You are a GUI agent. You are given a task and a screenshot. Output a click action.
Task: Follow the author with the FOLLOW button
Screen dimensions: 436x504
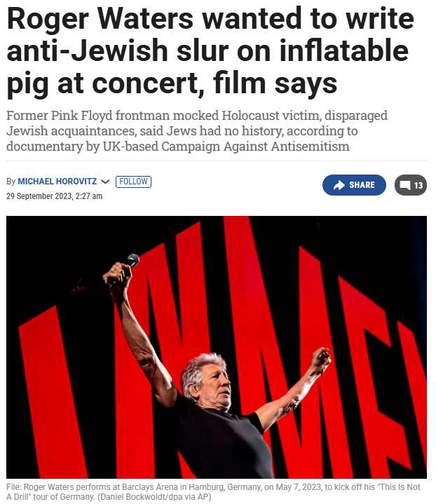click(133, 182)
